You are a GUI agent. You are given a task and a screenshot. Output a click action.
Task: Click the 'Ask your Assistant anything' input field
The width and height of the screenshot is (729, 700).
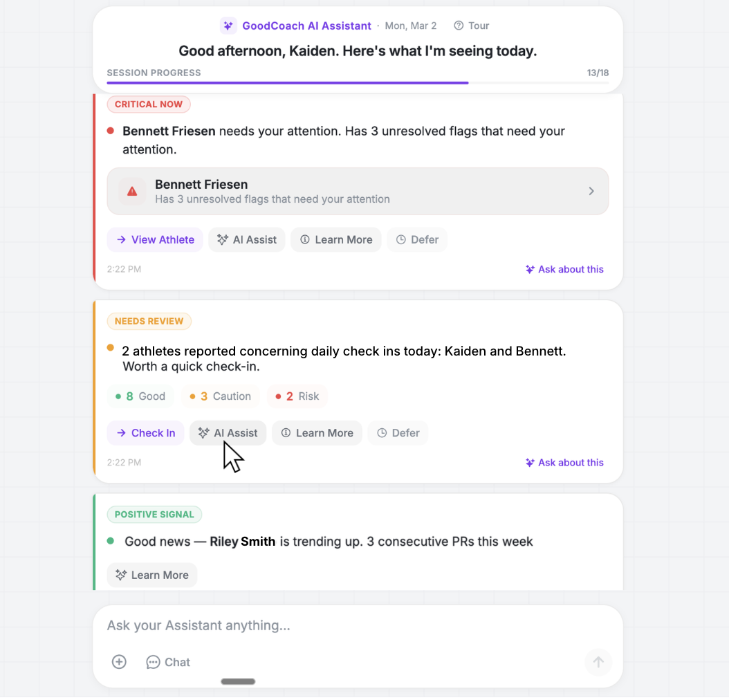click(277, 625)
